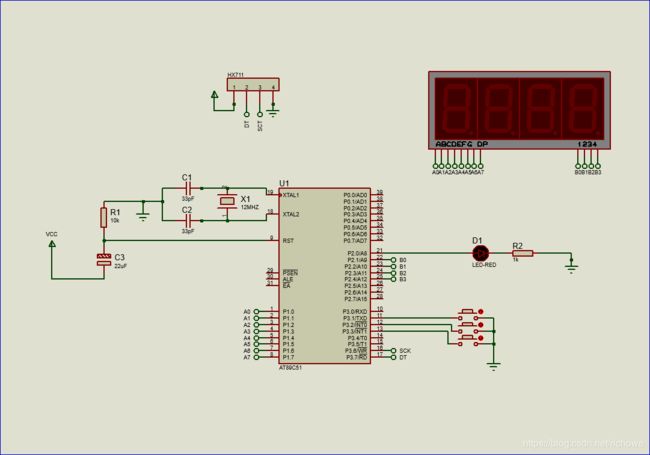Click the PSEN pin label
This screenshot has width=650, height=455.
(290, 273)
